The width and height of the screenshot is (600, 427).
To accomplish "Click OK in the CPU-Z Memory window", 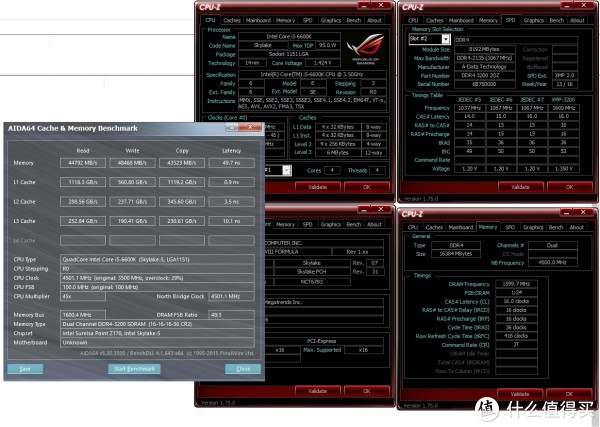I will [x=569, y=394].
